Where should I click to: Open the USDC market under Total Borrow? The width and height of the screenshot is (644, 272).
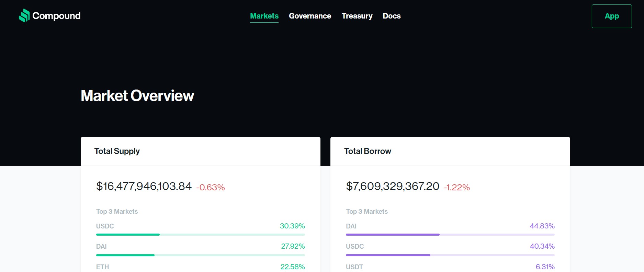point(354,246)
